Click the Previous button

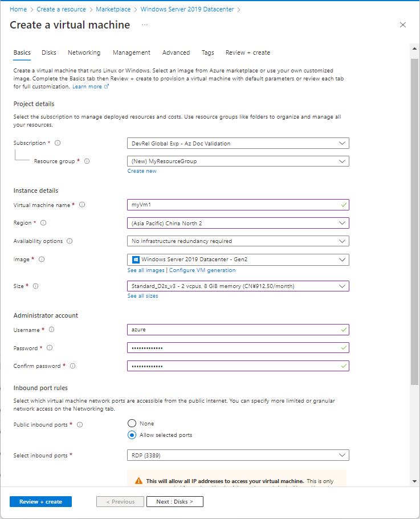point(120,502)
